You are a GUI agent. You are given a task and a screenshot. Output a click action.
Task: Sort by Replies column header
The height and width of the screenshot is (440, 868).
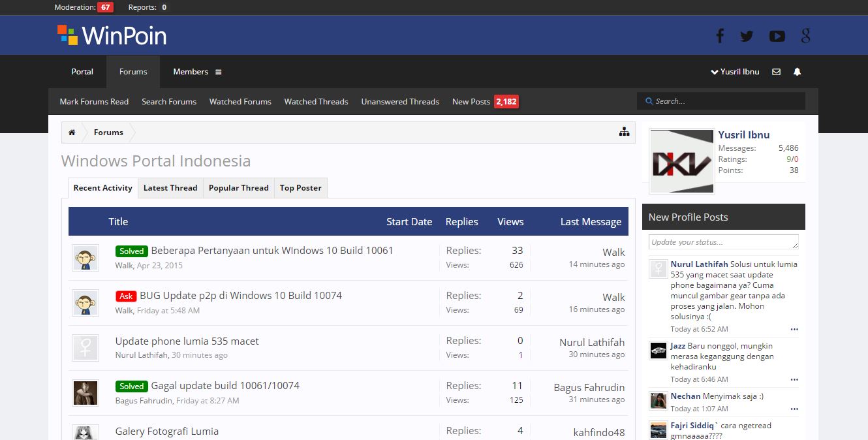pos(462,222)
